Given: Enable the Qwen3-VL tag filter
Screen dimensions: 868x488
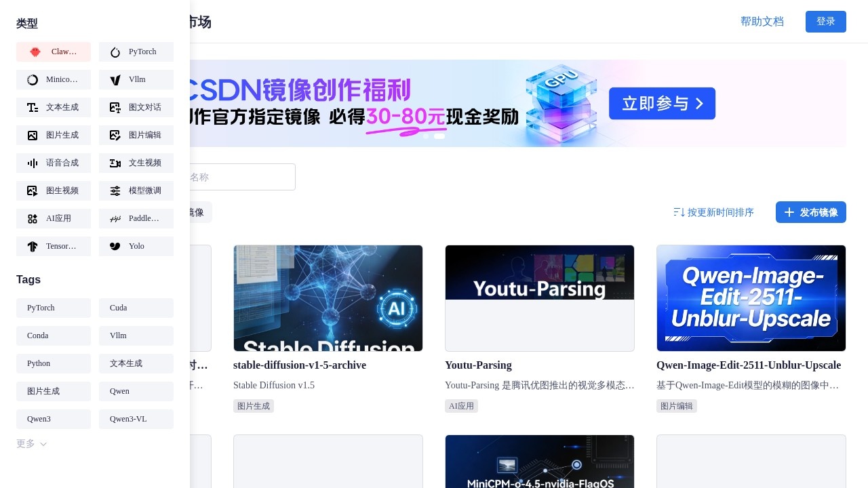Looking at the screenshot, I should 136,419.
